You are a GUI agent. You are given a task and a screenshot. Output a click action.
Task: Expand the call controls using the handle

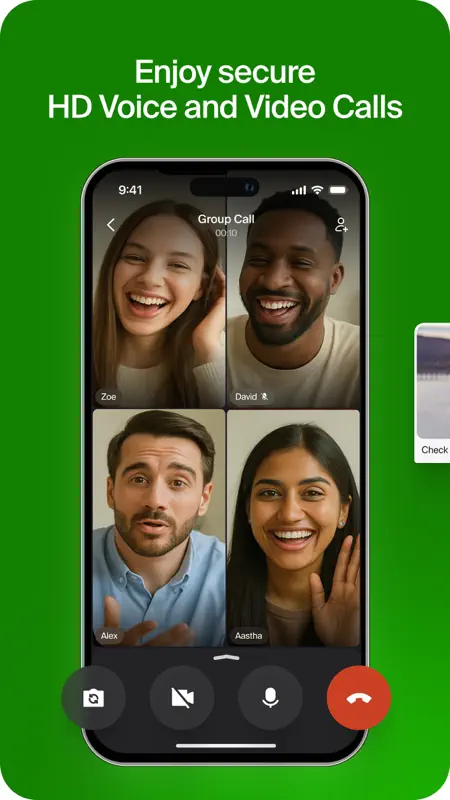(x=226, y=657)
